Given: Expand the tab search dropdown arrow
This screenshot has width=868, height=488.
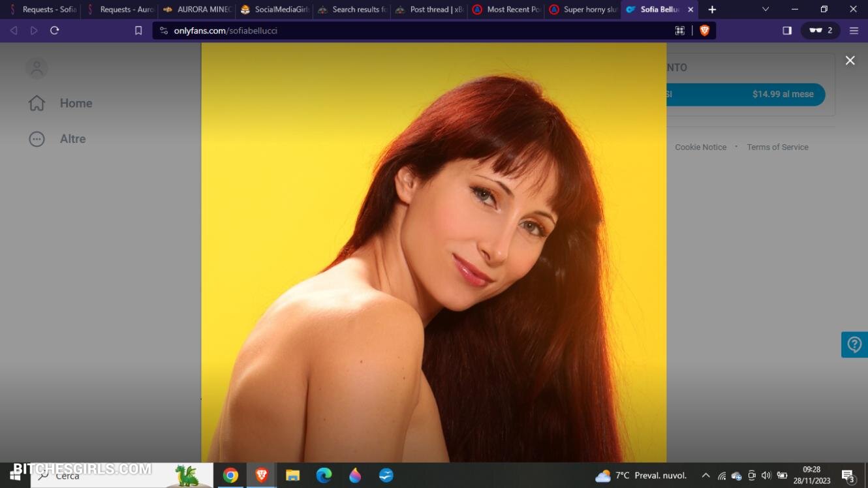Looking at the screenshot, I should click(x=766, y=10).
